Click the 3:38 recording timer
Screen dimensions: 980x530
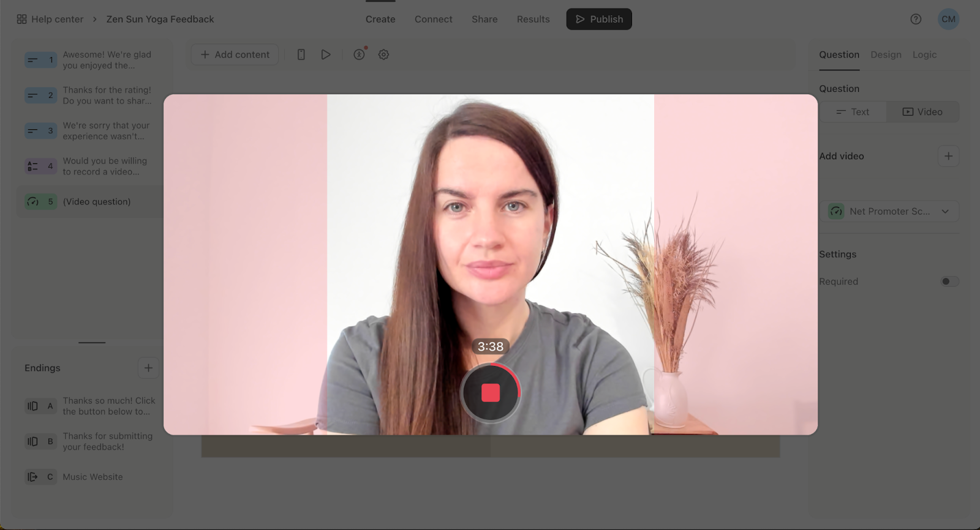[x=491, y=346]
